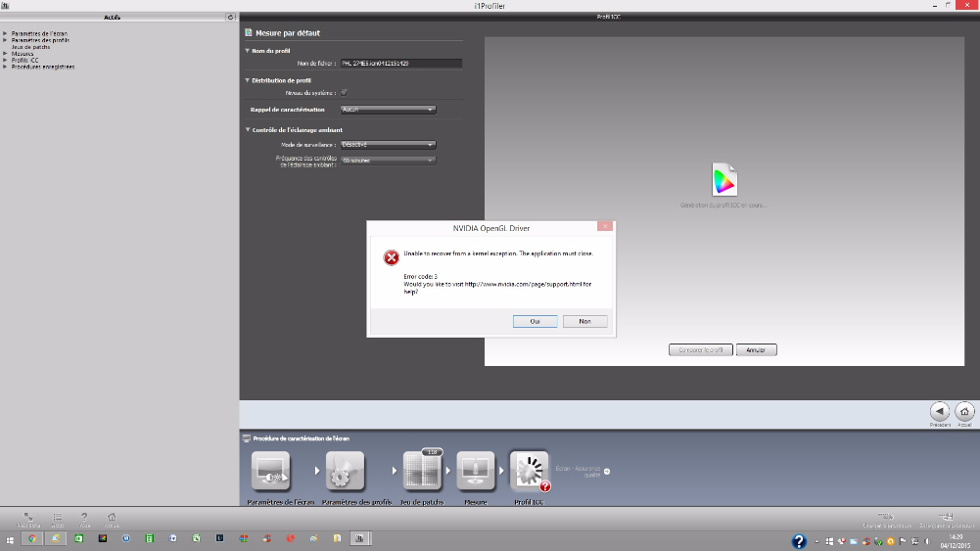The image size is (980, 551).
Task: Toggle the Niveau du système checkbox
Action: pyautogui.click(x=344, y=92)
